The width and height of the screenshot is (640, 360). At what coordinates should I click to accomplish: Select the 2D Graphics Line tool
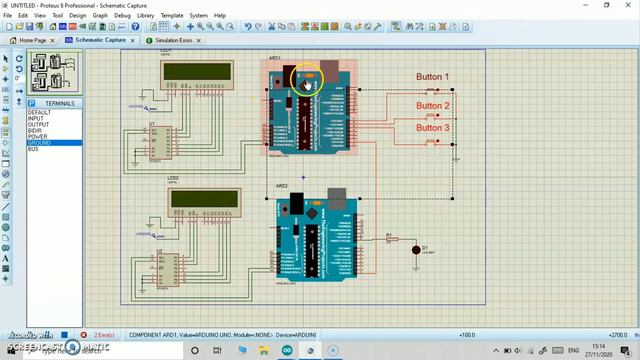6,207
